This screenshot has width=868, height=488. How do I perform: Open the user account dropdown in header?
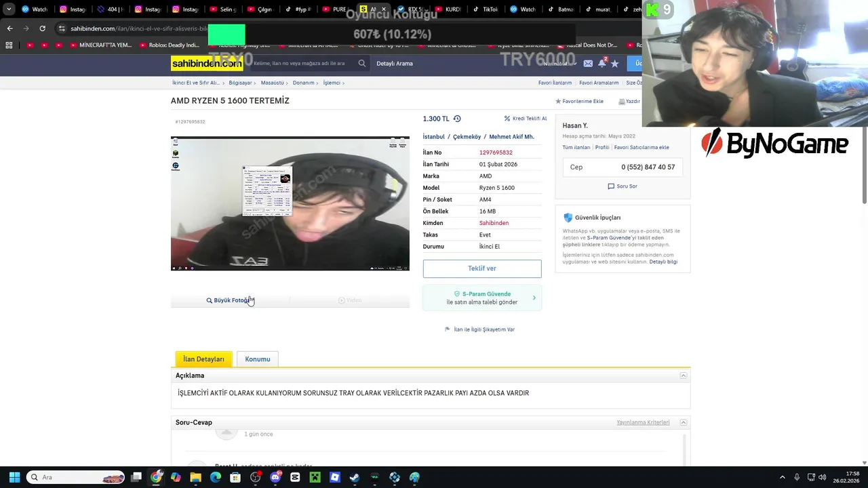click(559, 63)
